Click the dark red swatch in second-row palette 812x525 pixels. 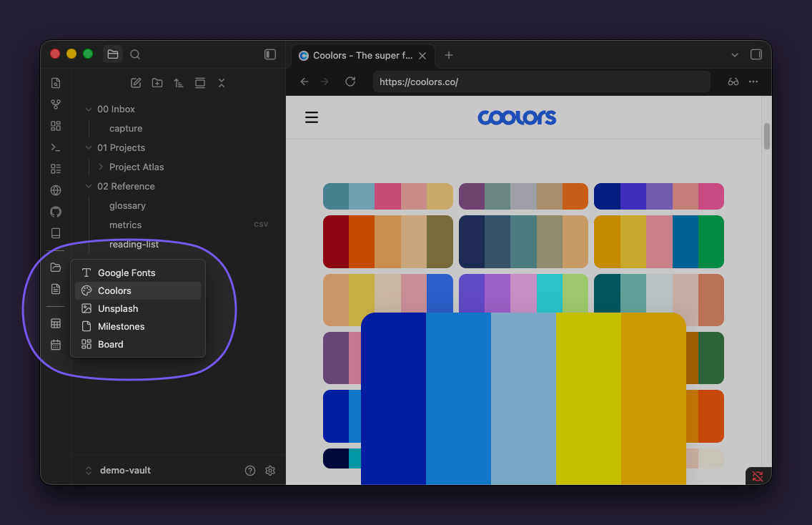pos(336,242)
